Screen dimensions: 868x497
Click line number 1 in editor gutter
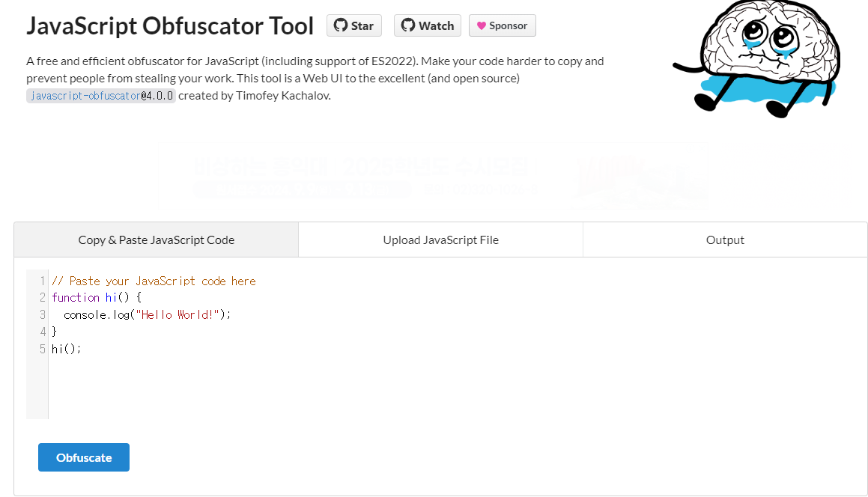pyautogui.click(x=42, y=281)
